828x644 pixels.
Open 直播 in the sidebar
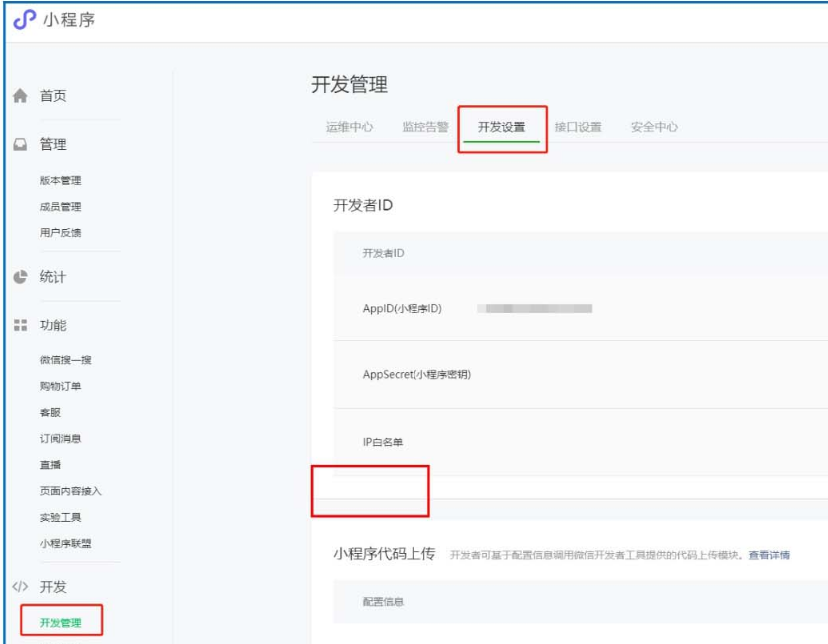pyautogui.click(x=50, y=465)
